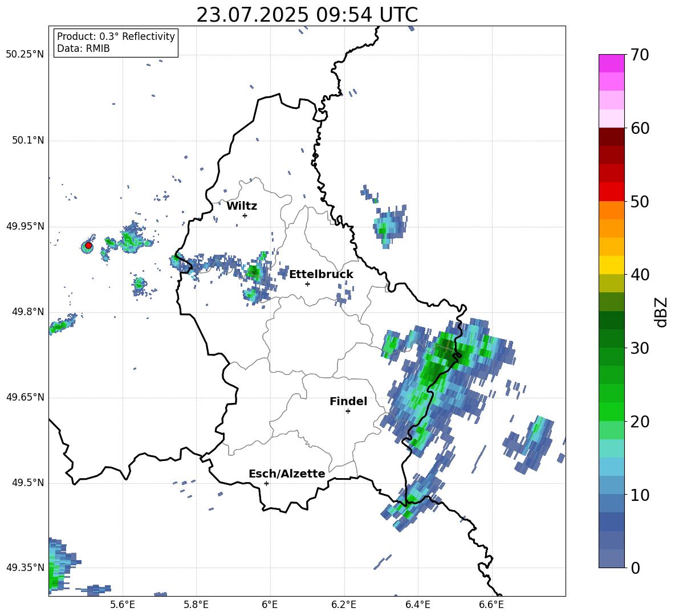Click the 30 tick on colorbar

[640, 348]
